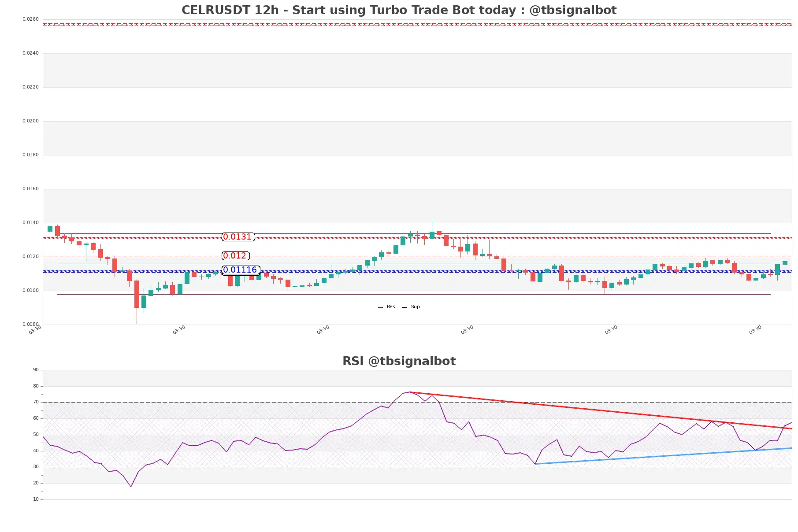
Task: Click the 0.0220 price axis label
Action: coord(30,87)
